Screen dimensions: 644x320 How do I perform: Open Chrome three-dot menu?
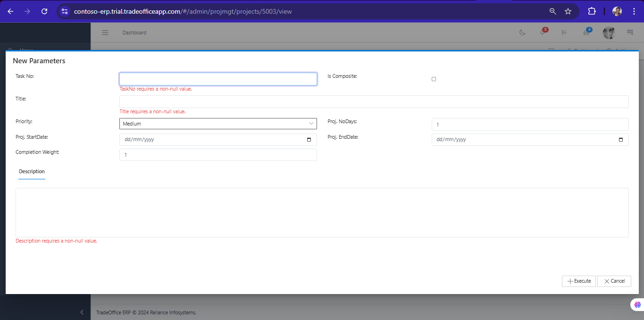click(x=634, y=11)
